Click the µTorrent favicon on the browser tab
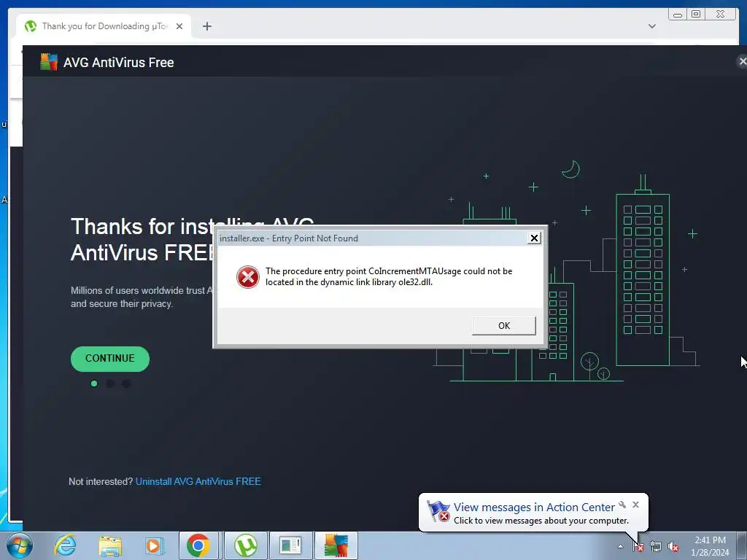The width and height of the screenshot is (747, 560). point(31,26)
